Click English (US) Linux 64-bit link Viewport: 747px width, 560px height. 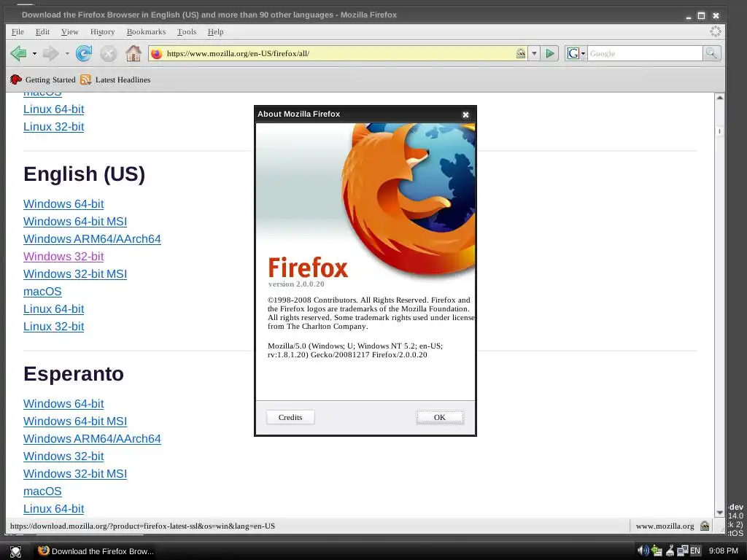click(54, 309)
